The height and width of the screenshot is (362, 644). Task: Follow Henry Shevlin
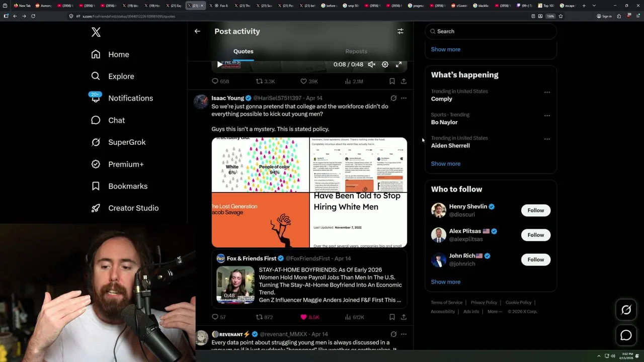tap(536, 210)
